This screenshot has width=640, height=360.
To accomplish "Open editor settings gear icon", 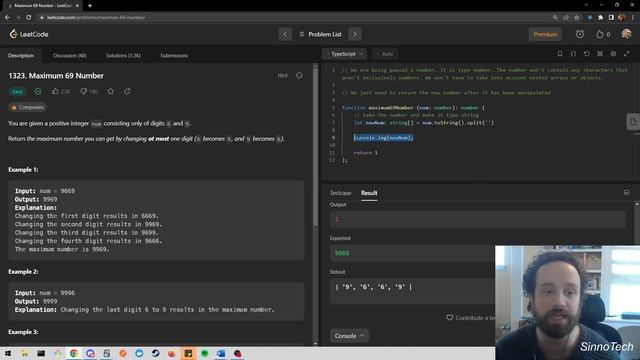I will tap(613, 54).
